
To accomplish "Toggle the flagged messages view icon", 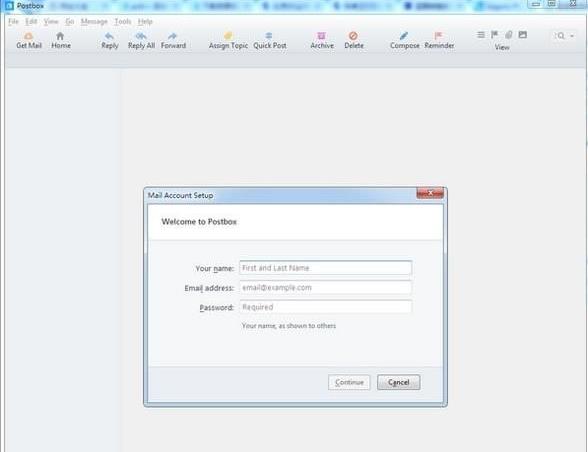I will [495, 35].
